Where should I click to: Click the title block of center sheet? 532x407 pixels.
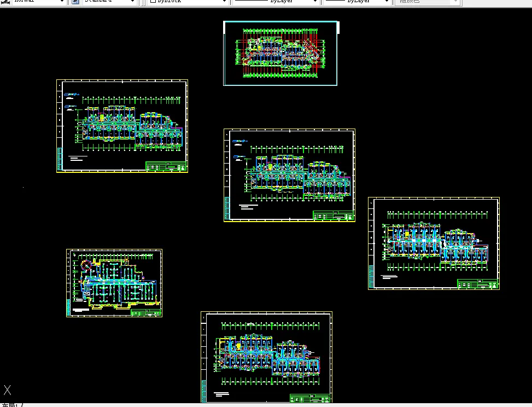333,215
